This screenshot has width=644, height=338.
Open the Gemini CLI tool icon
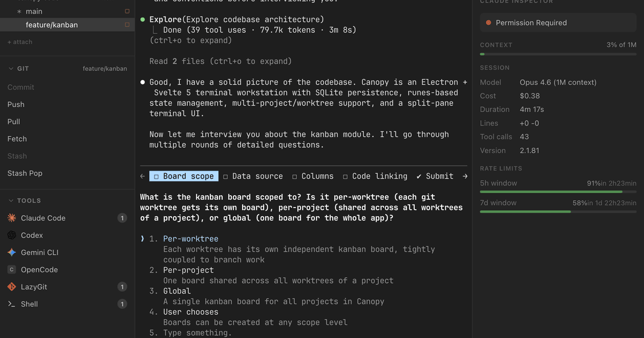pos(12,253)
